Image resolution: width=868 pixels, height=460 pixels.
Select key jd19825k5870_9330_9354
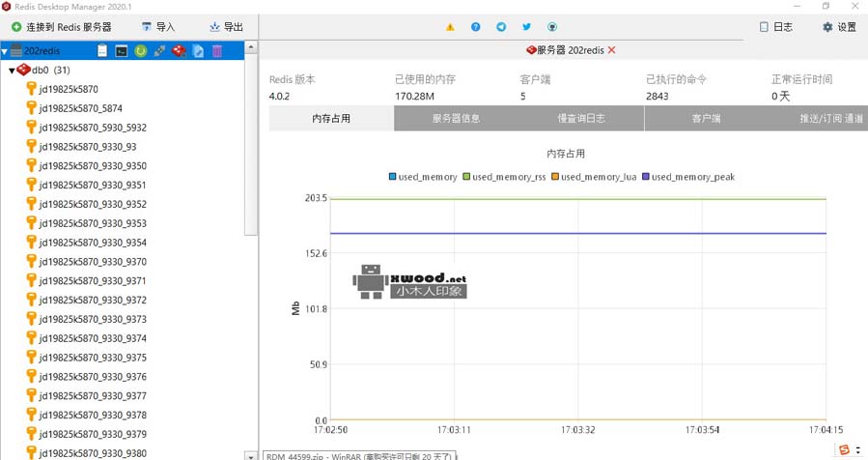coord(93,243)
